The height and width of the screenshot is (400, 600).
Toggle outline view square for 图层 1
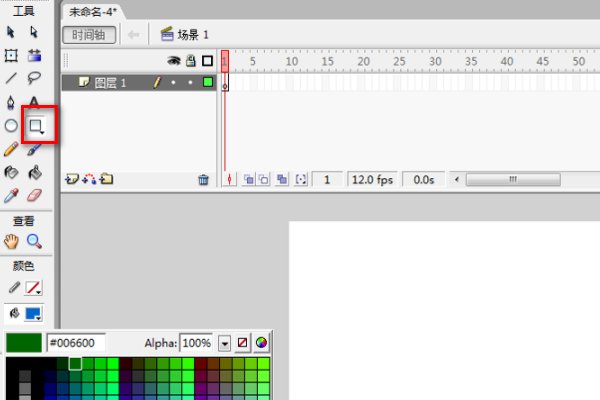click(x=207, y=83)
